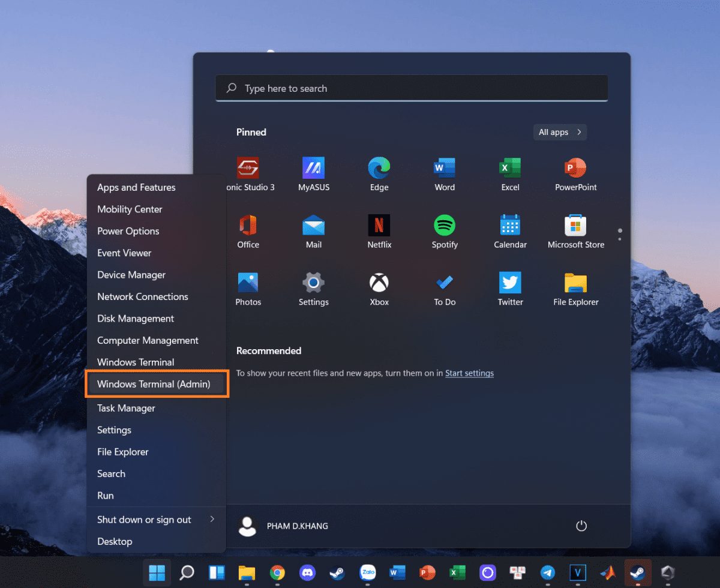
Task: Open Event Viewer from the context menu
Action: [157, 253]
